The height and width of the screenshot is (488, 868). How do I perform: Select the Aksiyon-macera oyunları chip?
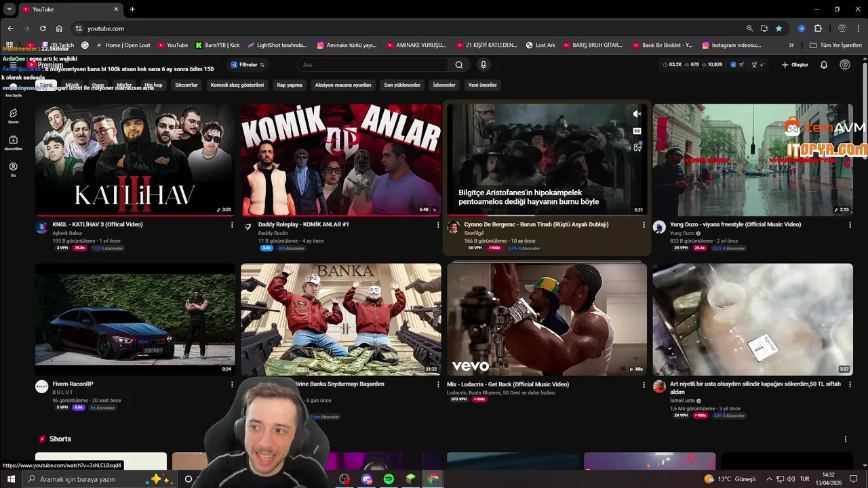343,85
